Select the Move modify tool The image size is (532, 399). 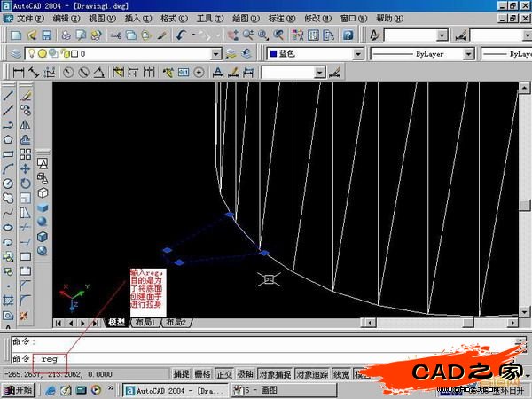pyautogui.click(x=26, y=168)
